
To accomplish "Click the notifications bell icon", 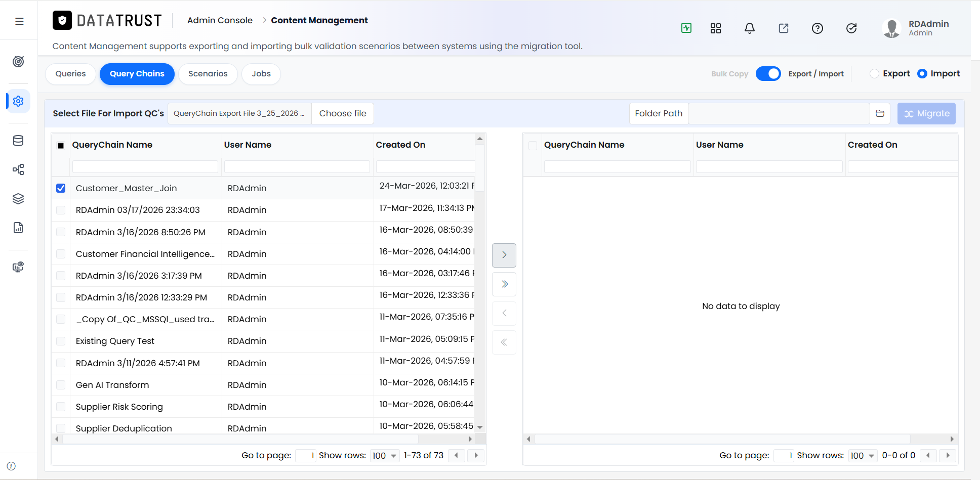I will pos(750,28).
